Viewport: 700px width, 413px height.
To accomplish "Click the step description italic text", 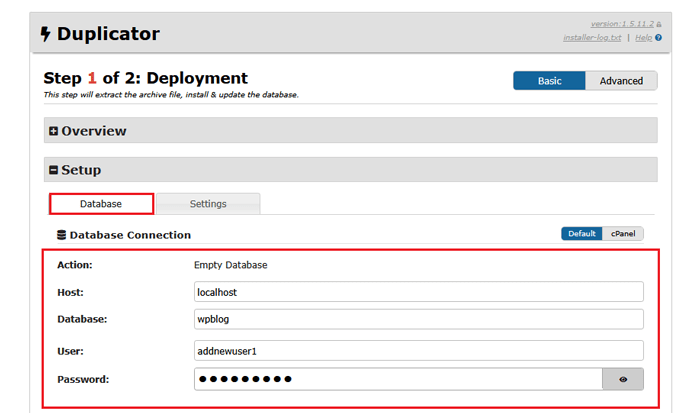I will point(171,95).
